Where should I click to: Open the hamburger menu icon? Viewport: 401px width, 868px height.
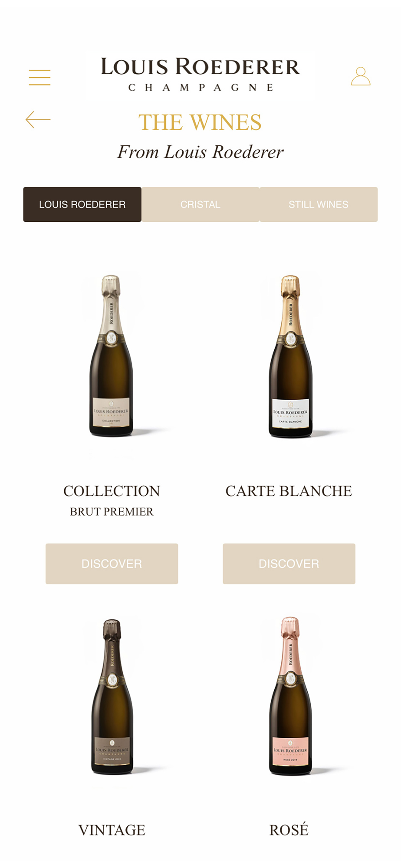39,77
